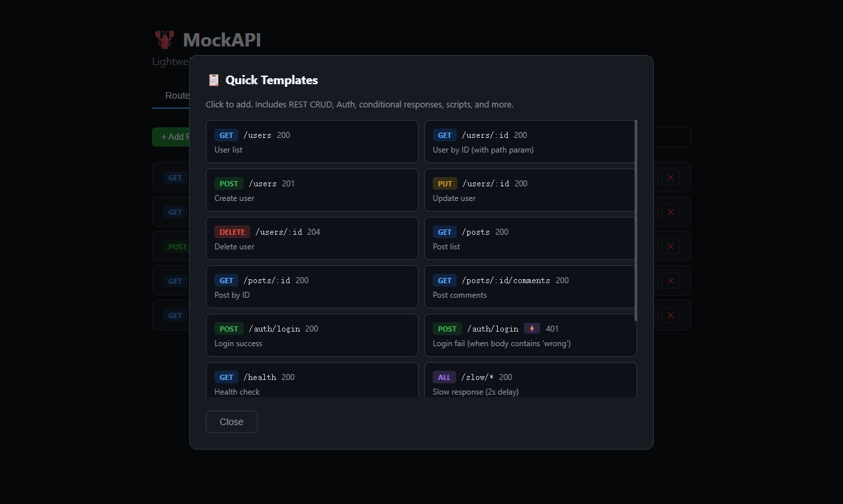
Task: Click the POST badge on Create user template
Action: click(x=228, y=183)
